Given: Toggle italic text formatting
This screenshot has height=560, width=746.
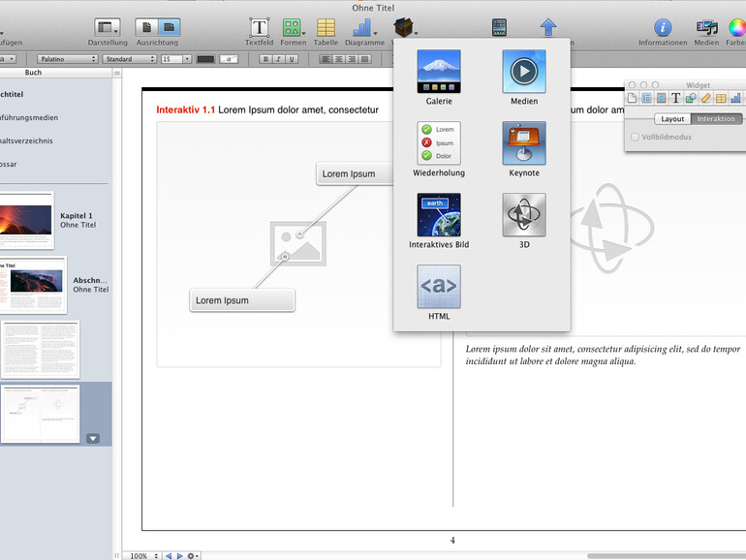Looking at the screenshot, I should pos(279,59).
